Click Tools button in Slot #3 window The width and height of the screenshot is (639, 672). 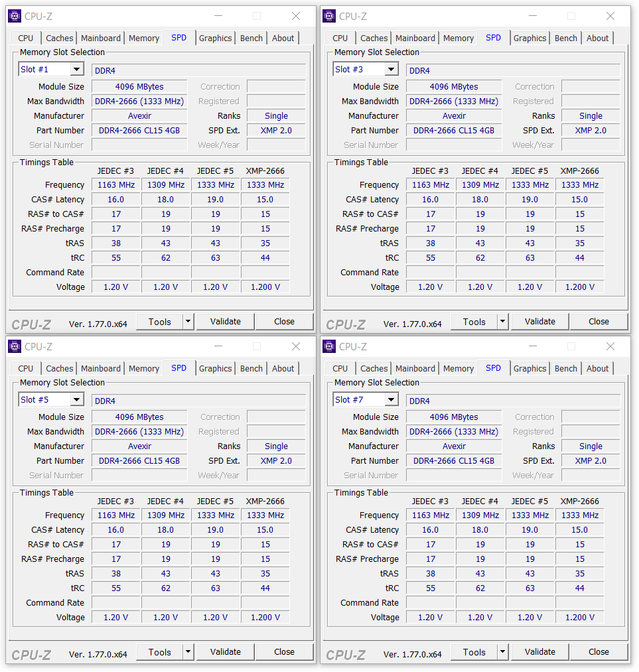tap(474, 322)
